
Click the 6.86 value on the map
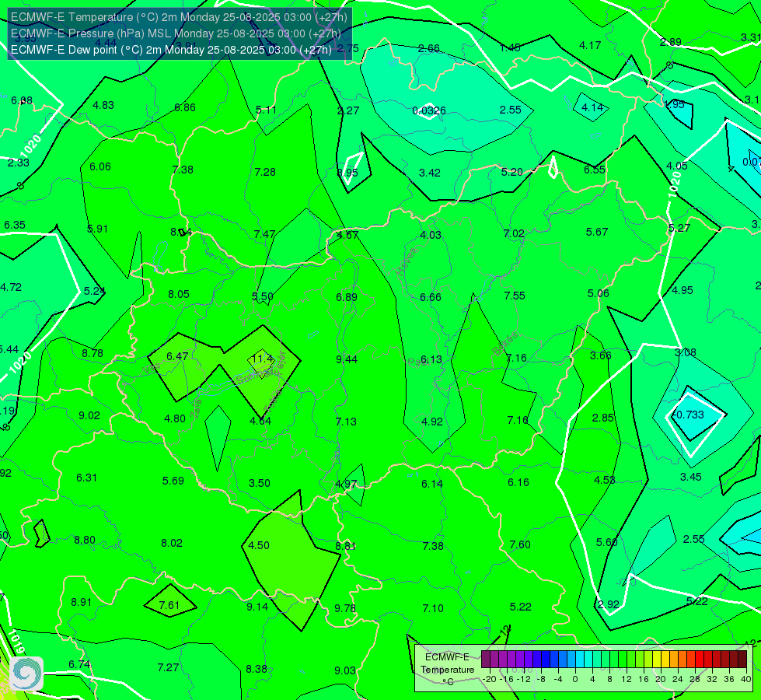[x=185, y=107]
